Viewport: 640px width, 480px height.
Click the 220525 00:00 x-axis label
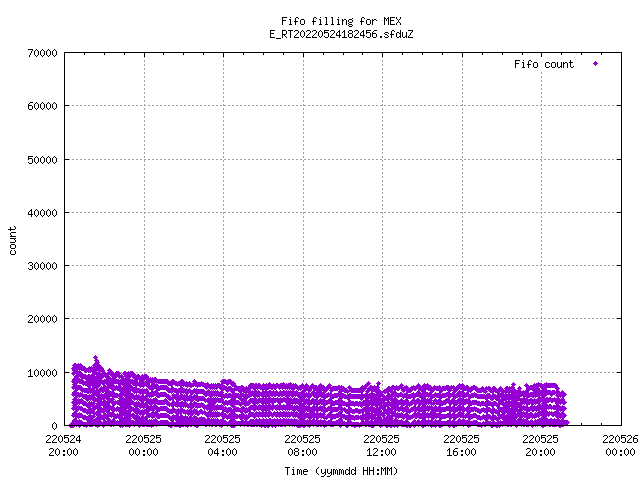coord(143,445)
